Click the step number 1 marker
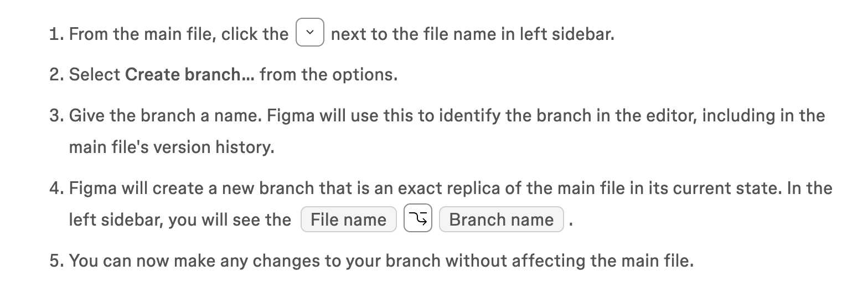Image resolution: width=868 pixels, height=296 pixels. (x=57, y=34)
